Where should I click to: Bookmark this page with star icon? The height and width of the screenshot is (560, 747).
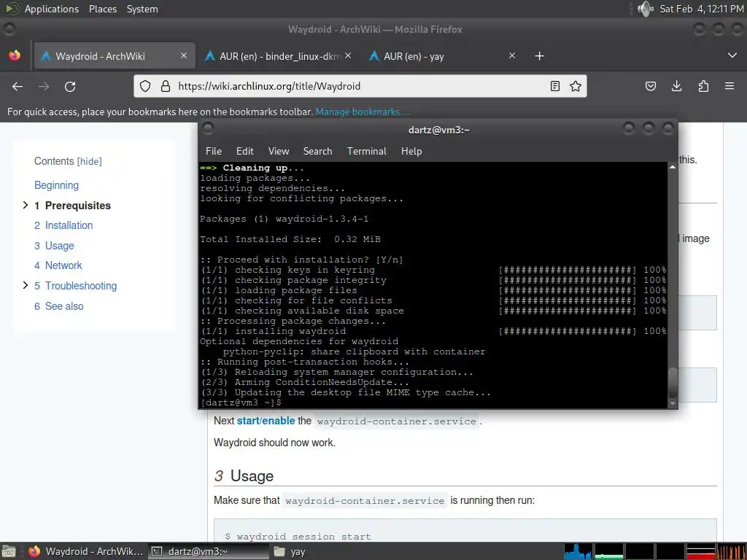(x=576, y=86)
